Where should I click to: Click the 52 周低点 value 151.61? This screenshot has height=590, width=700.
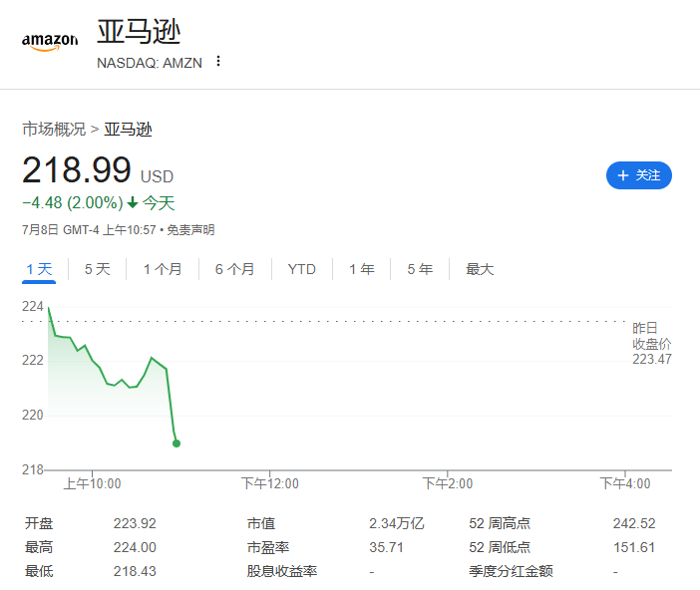634,547
